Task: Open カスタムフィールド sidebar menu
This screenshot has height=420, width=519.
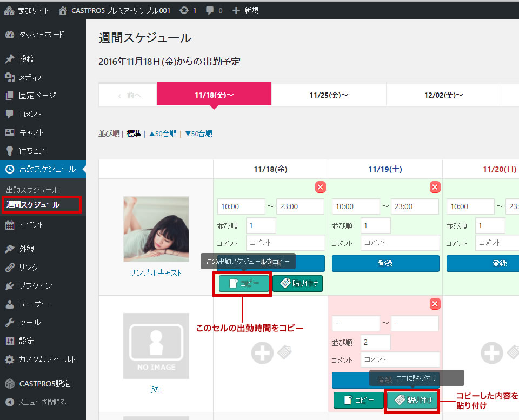Action: pyautogui.click(x=43, y=359)
